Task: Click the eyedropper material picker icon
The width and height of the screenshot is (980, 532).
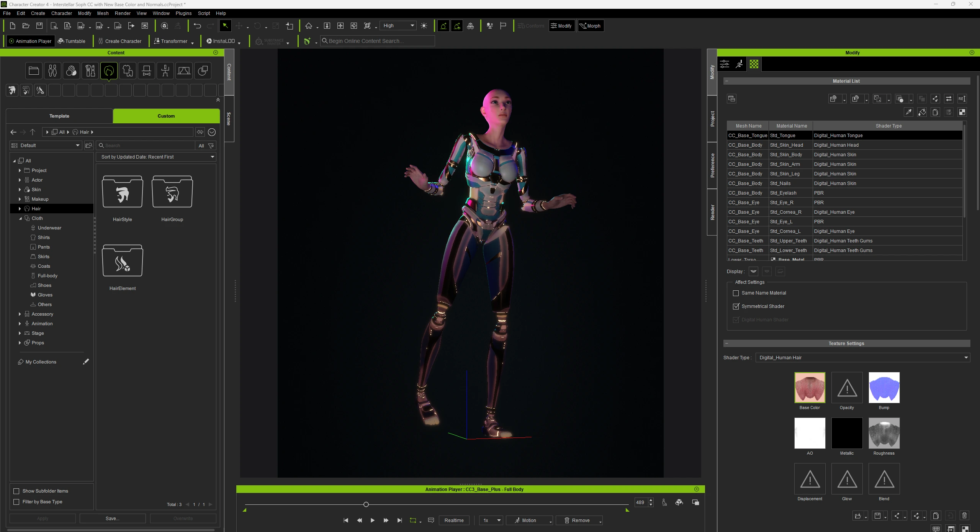Action: pos(908,112)
